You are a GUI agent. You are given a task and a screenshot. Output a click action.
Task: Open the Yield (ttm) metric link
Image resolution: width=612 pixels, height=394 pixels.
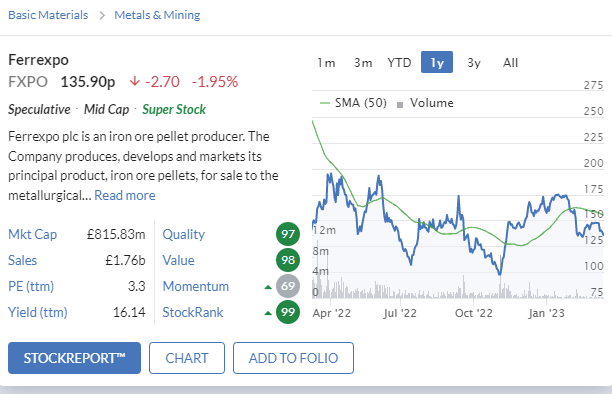(x=38, y=312)
